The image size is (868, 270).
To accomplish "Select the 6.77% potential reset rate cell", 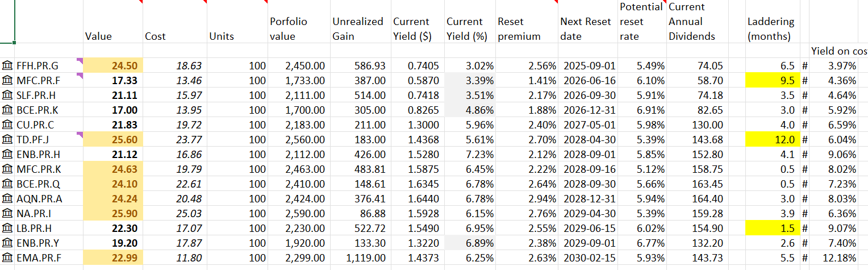I will click(x=642, y=243).
